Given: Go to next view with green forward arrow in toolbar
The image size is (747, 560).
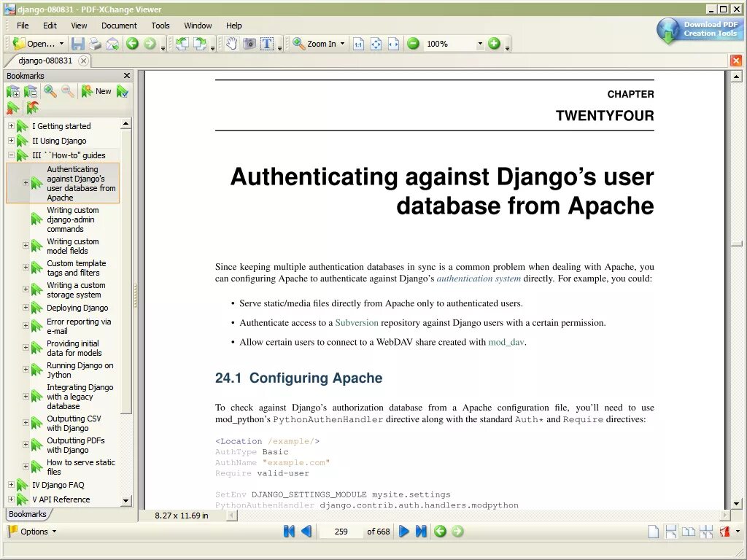Looking at the screenshot, I should coord(150,44).
